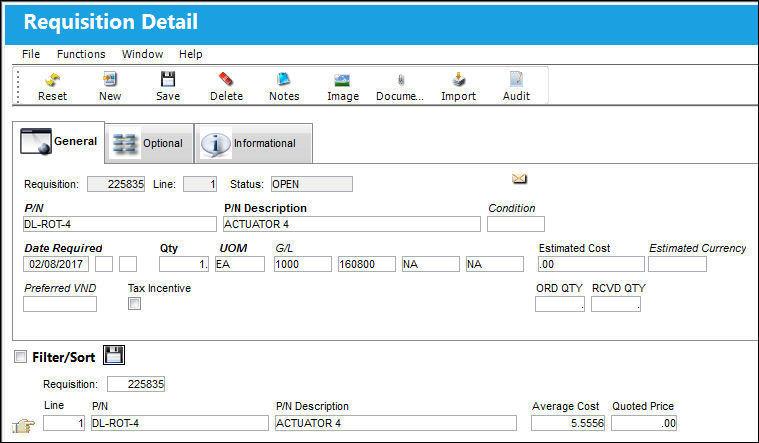Click the top Requisition number field

pyautogui.click(x=116, y=184)
